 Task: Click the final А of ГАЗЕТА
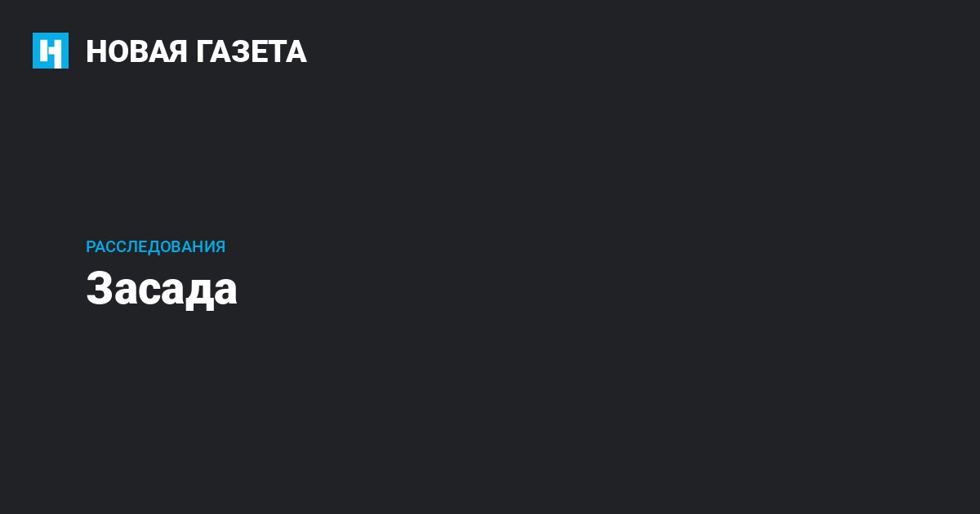(x=296, y=51)
